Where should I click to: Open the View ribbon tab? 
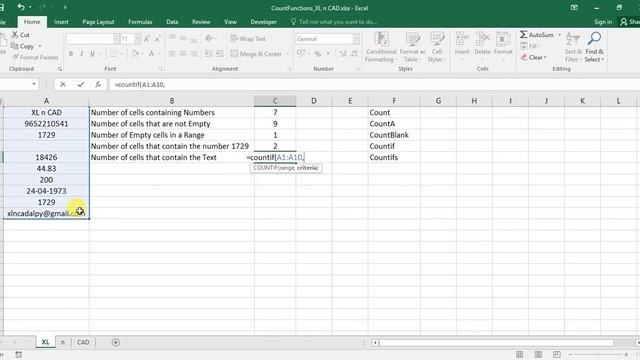(230, 22)
